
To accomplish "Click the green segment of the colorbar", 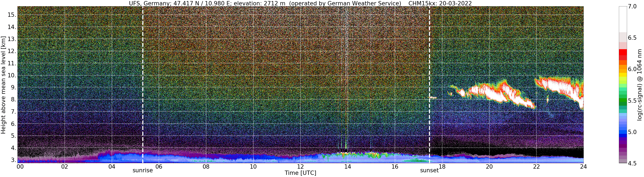I will click(x=623, y=100).
